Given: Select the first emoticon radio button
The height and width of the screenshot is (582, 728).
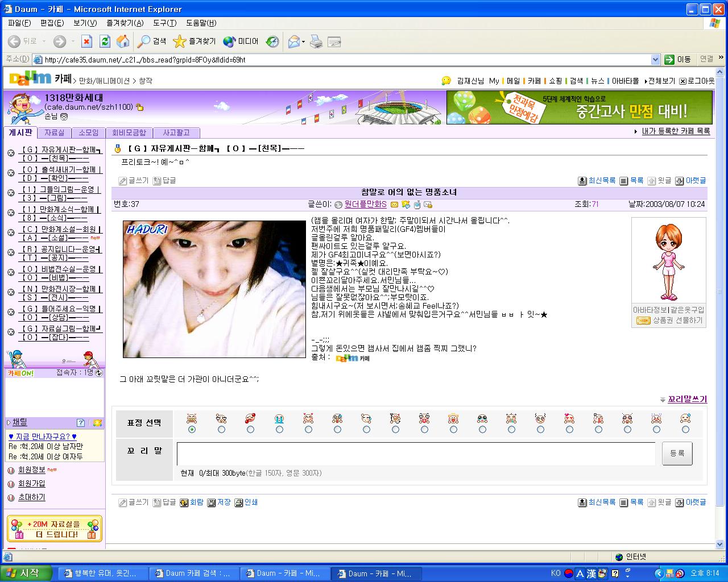Looking at the screenshot, I should coord(192,429).
